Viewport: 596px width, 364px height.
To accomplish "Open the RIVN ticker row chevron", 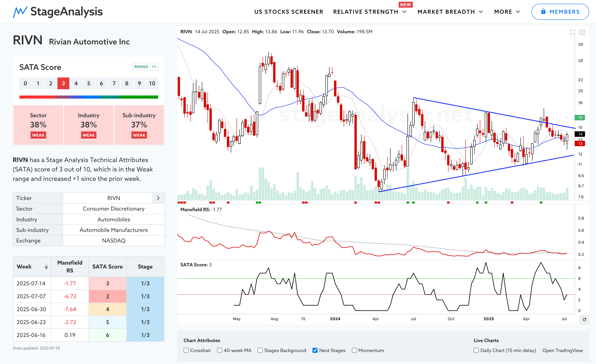I will (158, 198).
